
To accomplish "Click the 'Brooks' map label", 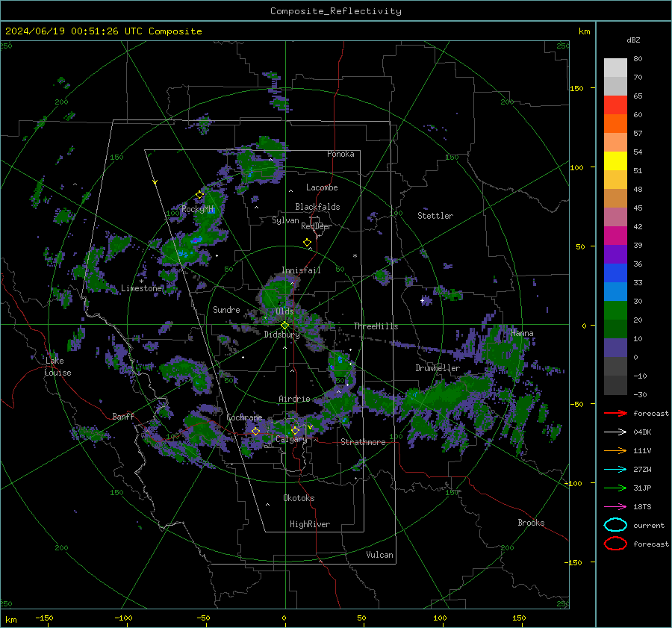I will 531,523.
